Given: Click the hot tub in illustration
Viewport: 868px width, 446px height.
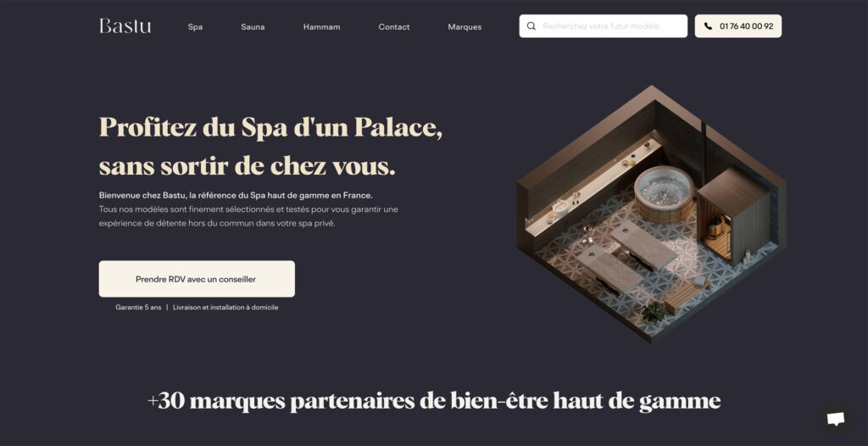Looking at the screenshot, I should (664, 194).
